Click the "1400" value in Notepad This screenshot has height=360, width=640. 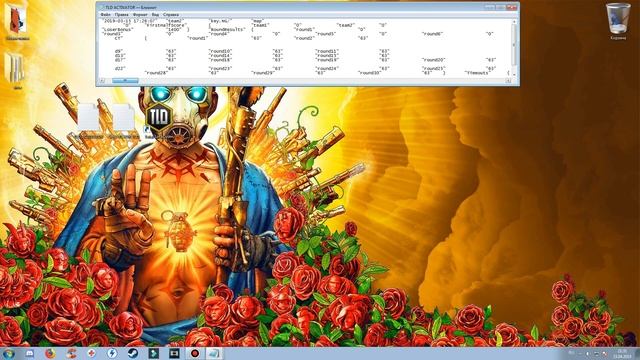point(173,30)
